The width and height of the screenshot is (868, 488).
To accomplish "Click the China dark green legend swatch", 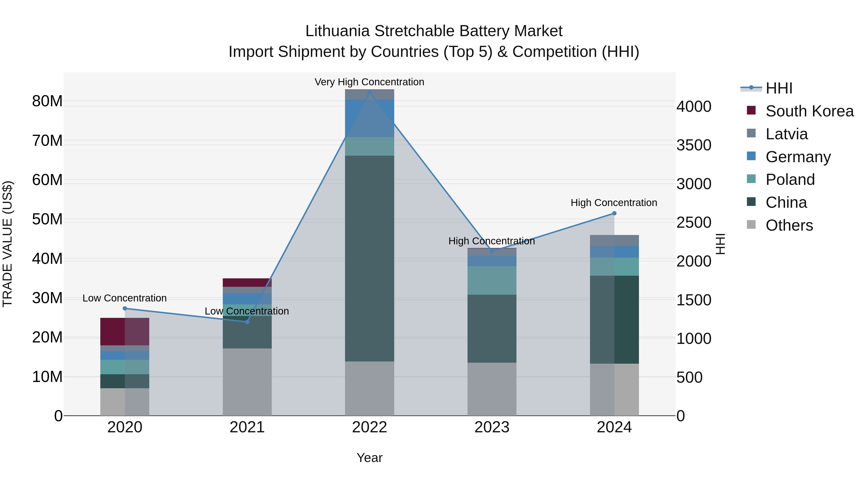I will click(751, 201).
